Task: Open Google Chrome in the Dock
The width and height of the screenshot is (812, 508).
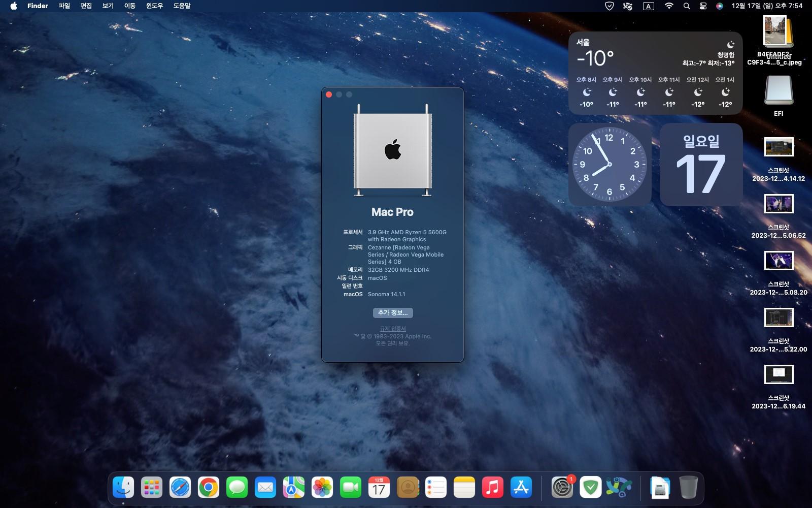Action: (209, 488)
